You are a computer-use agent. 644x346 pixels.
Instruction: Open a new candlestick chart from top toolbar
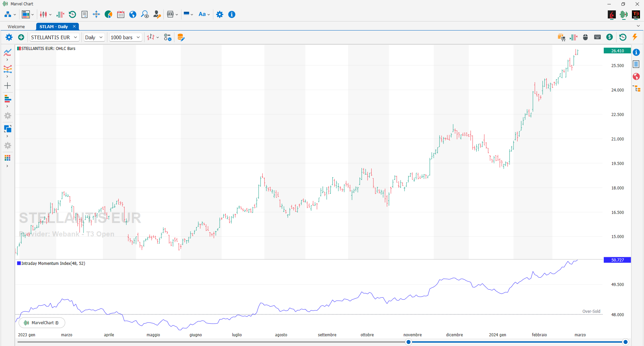coord(43,14)
